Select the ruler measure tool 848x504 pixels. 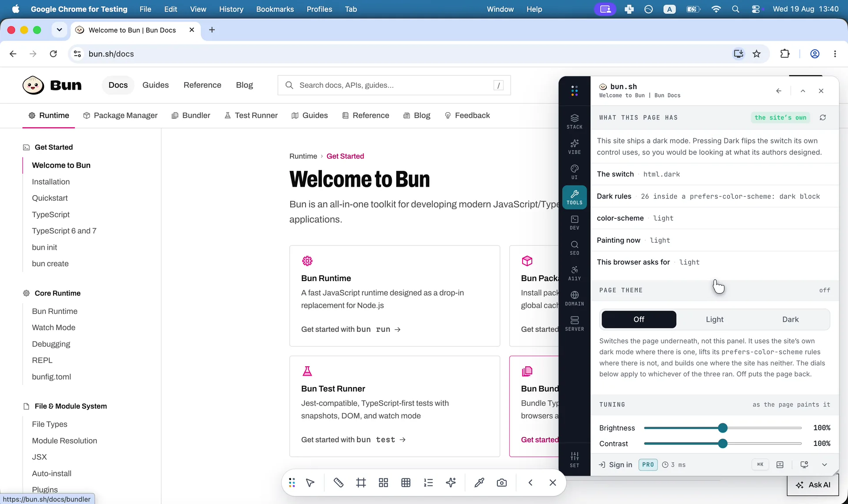tap(338, 483)
